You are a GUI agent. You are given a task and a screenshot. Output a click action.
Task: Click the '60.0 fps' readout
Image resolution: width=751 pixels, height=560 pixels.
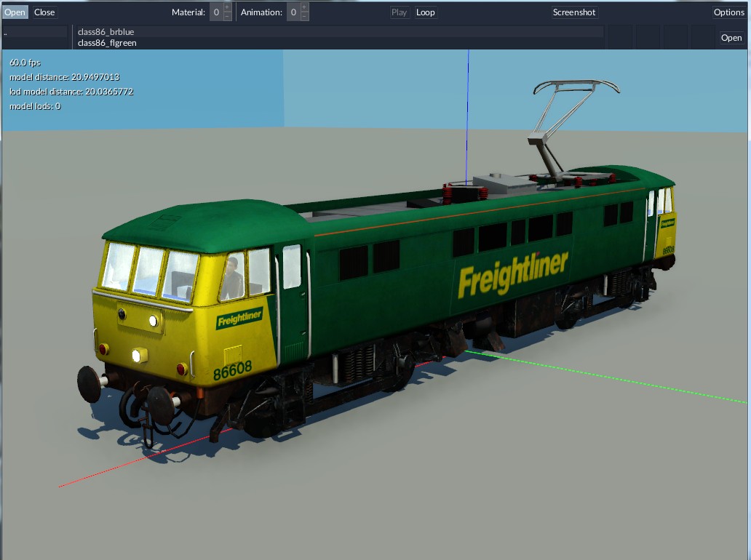pyautogui.click(x=25, y=63)
